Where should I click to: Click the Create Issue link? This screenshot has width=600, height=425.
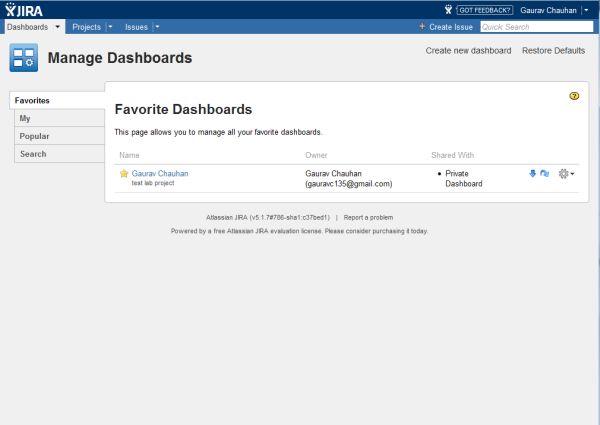tap(451, 27)
